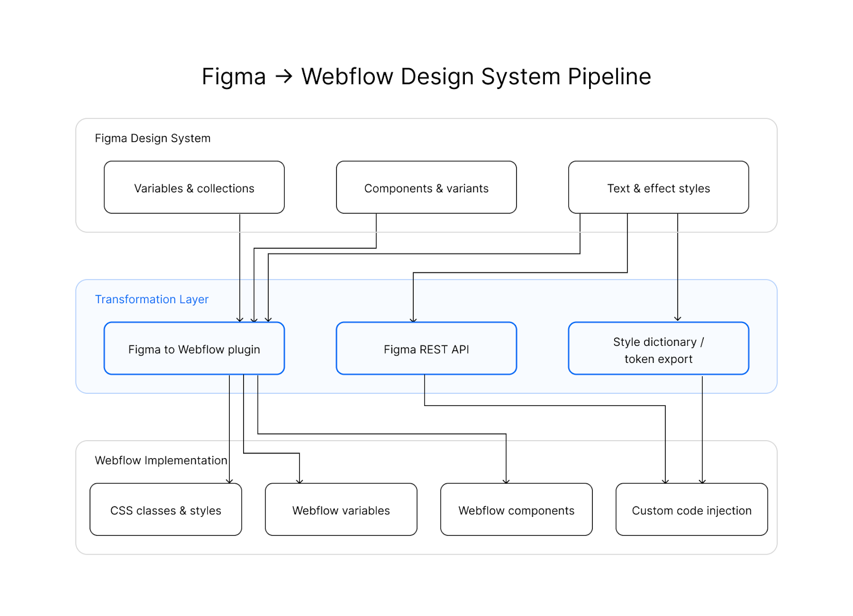Select the CSS classes & styles box
Image resolution: width=853 pixels, height=616 pixels.
pyautogui.click(x=166, y=509)
